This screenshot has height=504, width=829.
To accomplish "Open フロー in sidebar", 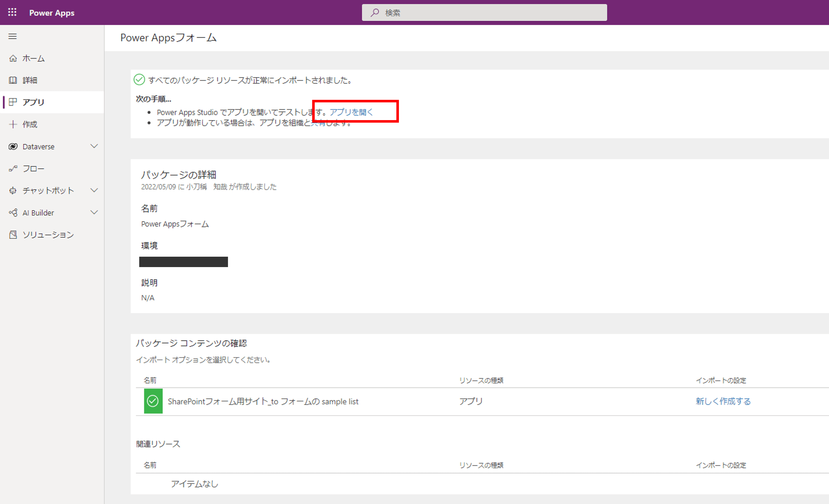I will coord(52,169).
